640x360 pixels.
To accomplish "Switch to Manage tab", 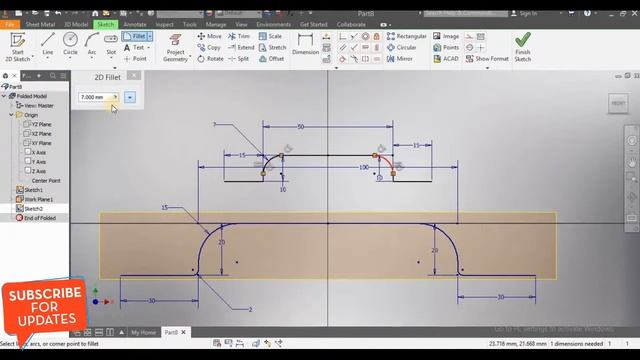I will [216, 24].
